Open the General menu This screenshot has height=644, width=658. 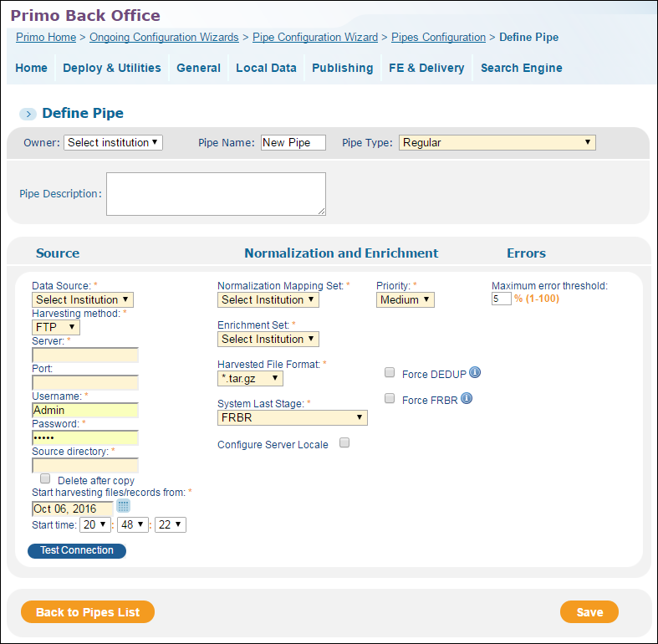pyautogui.click(x=198, y=68)
